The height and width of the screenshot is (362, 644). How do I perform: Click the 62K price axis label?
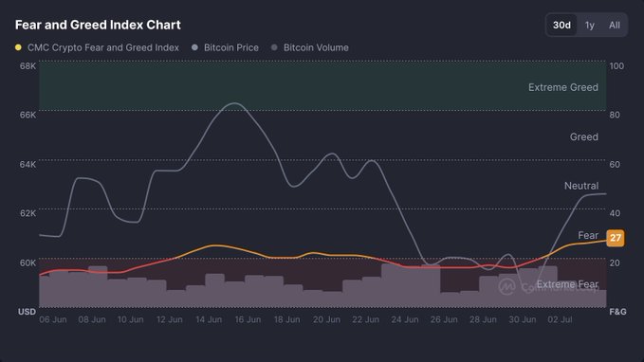pos(28,213)
